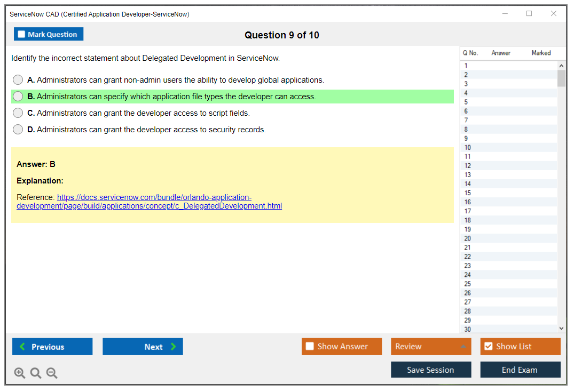Pick option C about script fields
Viewport: 574px width, 392px height.
pos(18,113)
